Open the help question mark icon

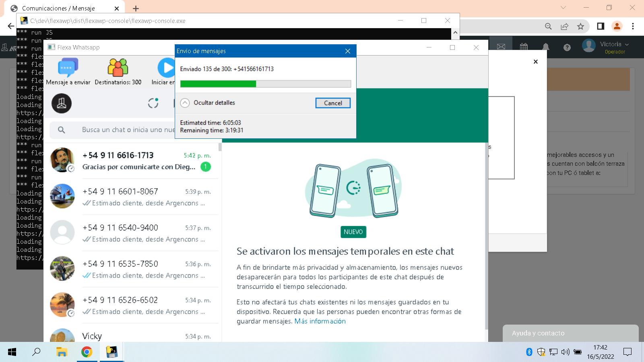click(567, 47)
